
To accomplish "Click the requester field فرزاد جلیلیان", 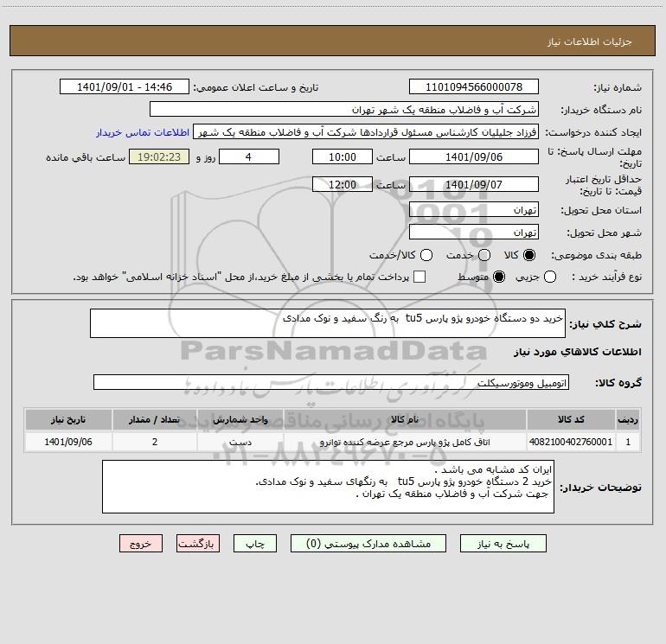I will (366, 132).
